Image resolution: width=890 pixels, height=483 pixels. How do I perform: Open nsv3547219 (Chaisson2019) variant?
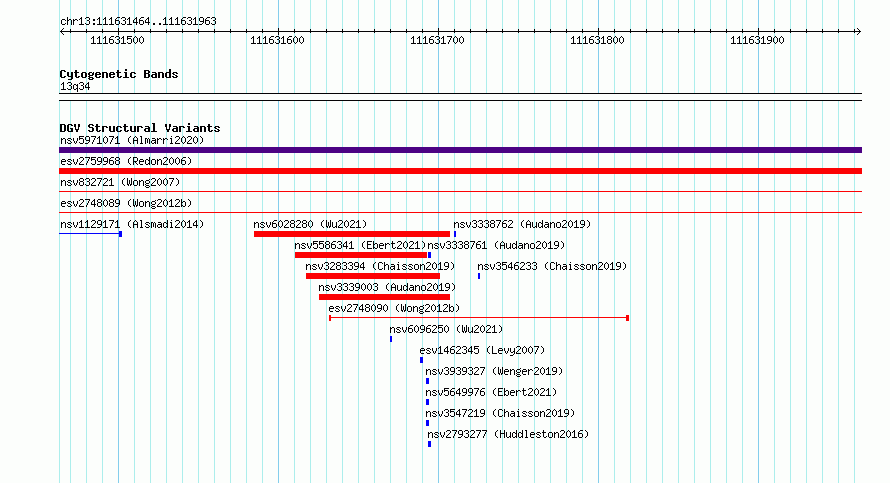coord(500,413)
